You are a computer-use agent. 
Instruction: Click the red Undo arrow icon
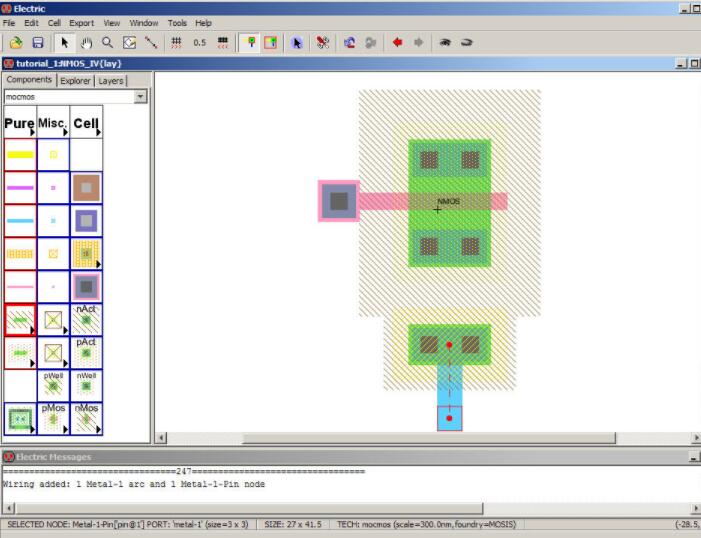pyautogui.click(x=397, y=43)
